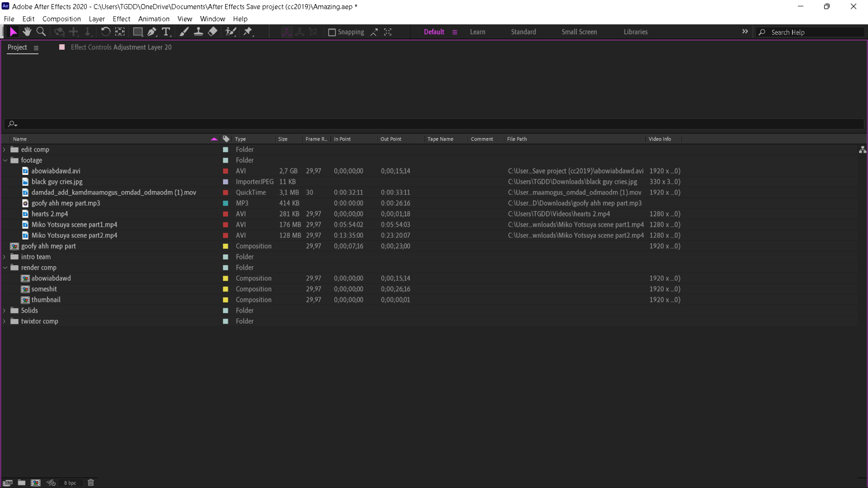
Task: Select the Rectangle shape tool
Action: [138, 32]
